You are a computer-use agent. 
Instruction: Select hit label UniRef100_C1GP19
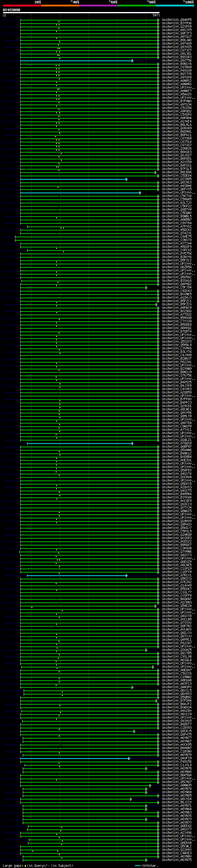[177, 569]
